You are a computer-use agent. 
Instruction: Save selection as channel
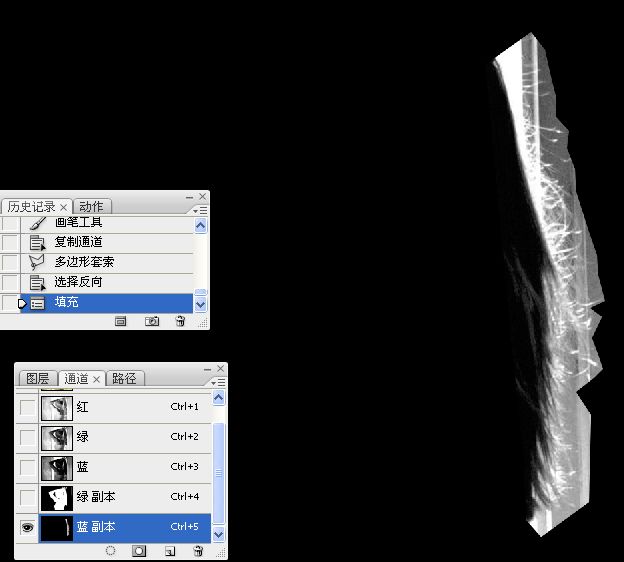click(x=139, y=551)
